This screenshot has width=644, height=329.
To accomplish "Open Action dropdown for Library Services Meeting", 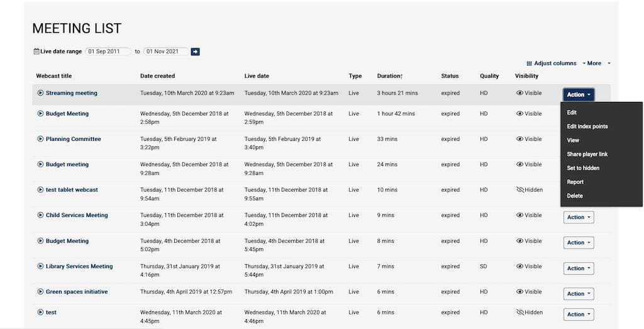I will tap(579, 268).
